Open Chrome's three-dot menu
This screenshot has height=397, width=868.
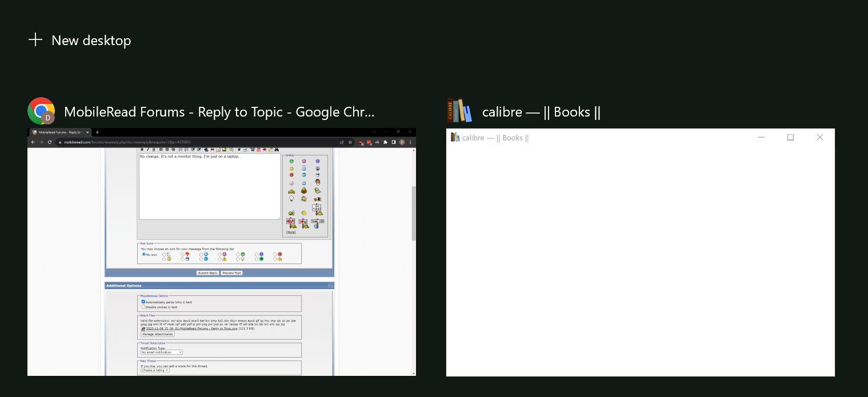pos(410,142)
